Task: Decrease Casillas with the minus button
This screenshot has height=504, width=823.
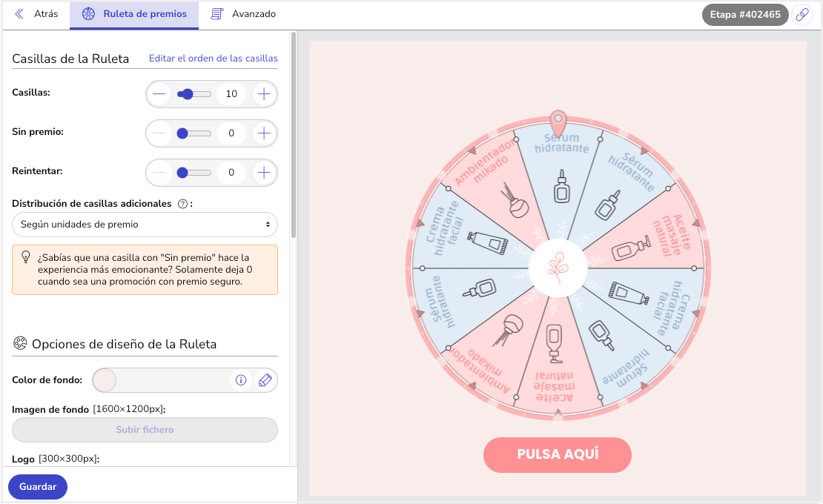Action: pos(159,94)
